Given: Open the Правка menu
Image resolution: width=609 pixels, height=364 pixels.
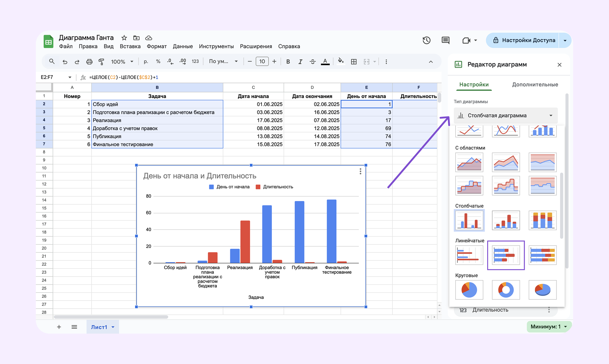Looking at the screenshot, I should pyautogui.click(x=88, y=46).
